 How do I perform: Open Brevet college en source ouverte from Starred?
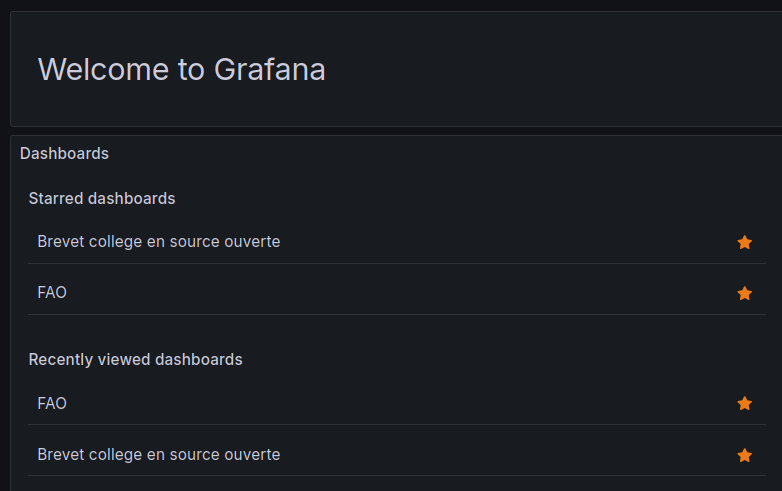point(158,241)
